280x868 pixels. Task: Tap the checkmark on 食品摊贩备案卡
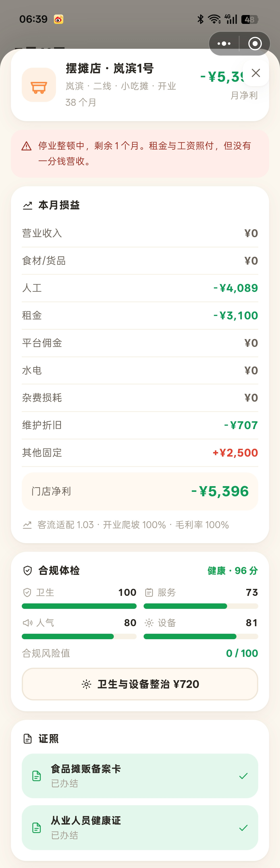click(243, 776)
